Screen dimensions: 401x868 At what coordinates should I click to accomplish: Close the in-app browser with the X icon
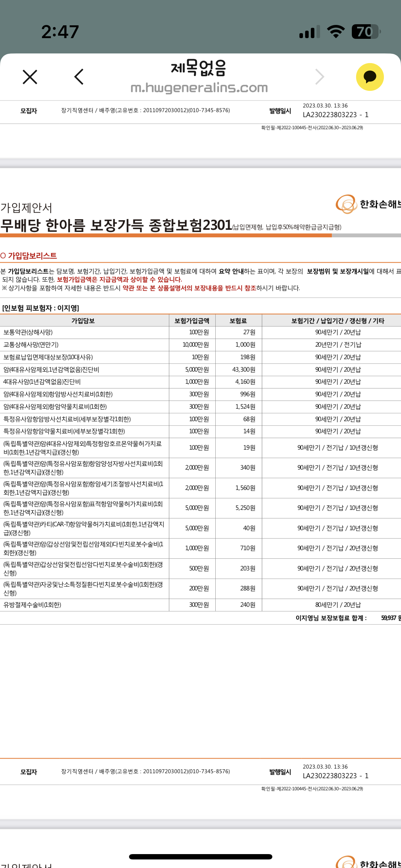(x=30, y=77)
